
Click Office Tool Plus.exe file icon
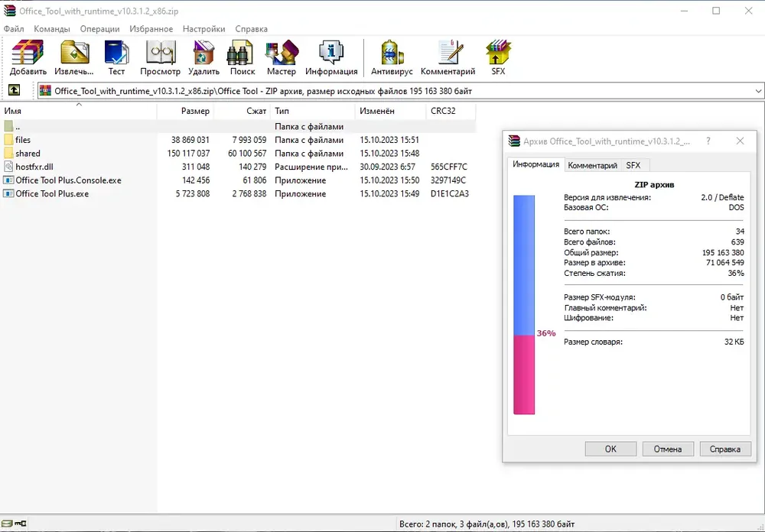8,193
